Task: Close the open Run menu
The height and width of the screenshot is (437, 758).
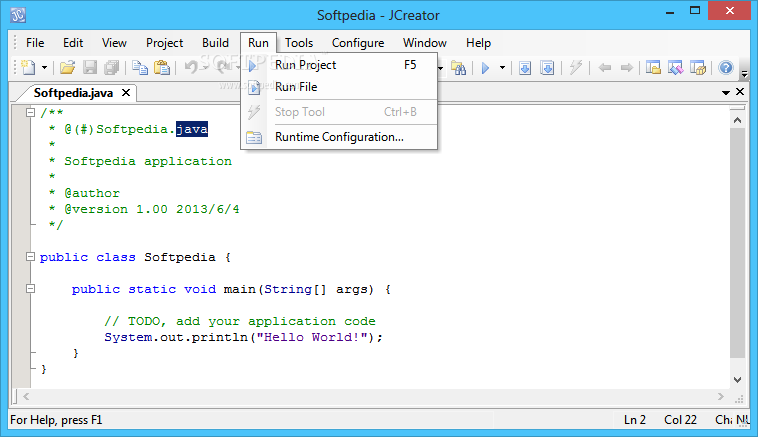Action: tap(258, 43)
